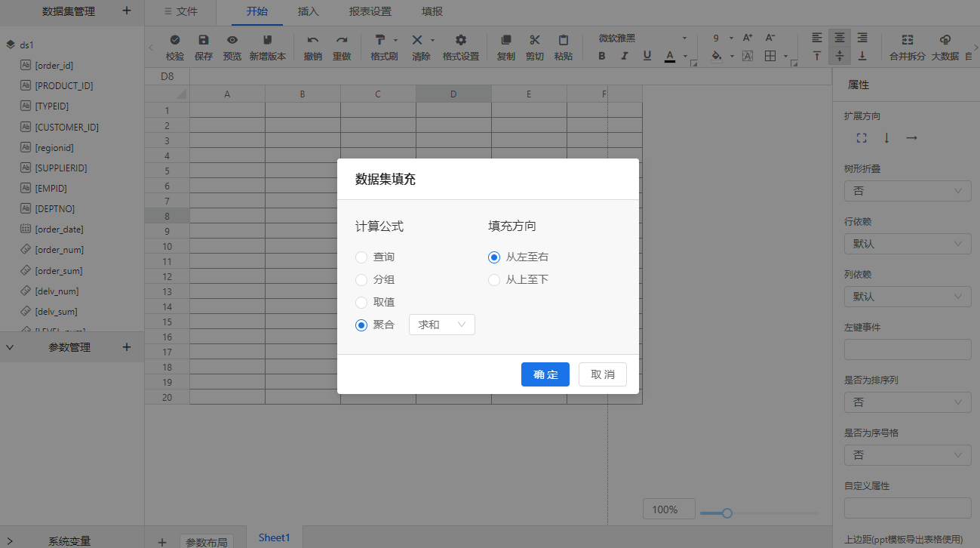Add a new sheet with plus icon
This screenshot has width=980, height=548.
coord(162,542)
